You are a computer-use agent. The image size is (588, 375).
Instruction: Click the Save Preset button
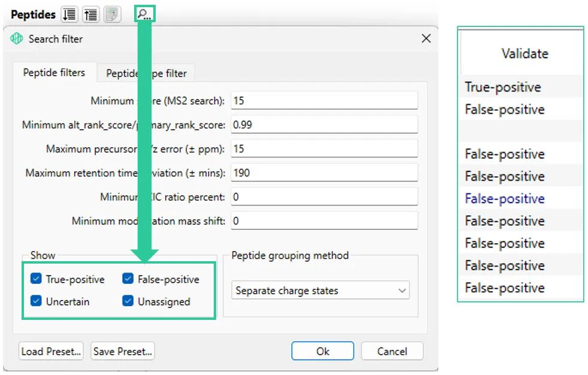pyautogui.click(x=123, y=351)
